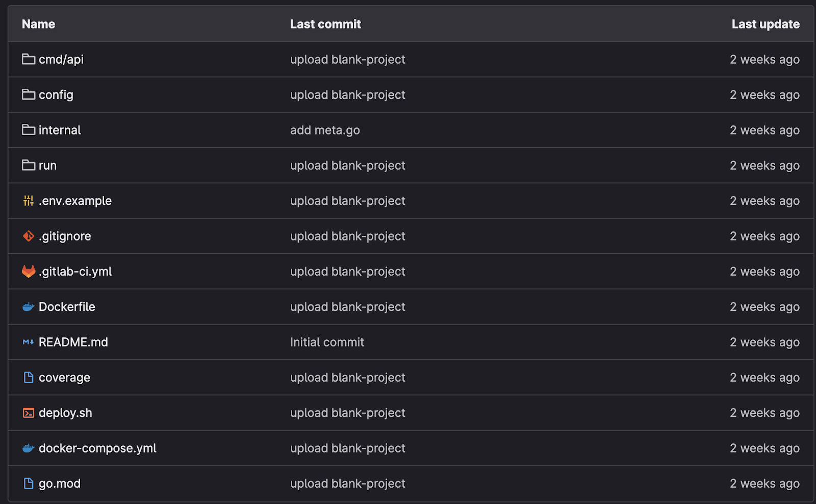
Task: Click the file icon beside go.mod
Action: tap(29, 484)
